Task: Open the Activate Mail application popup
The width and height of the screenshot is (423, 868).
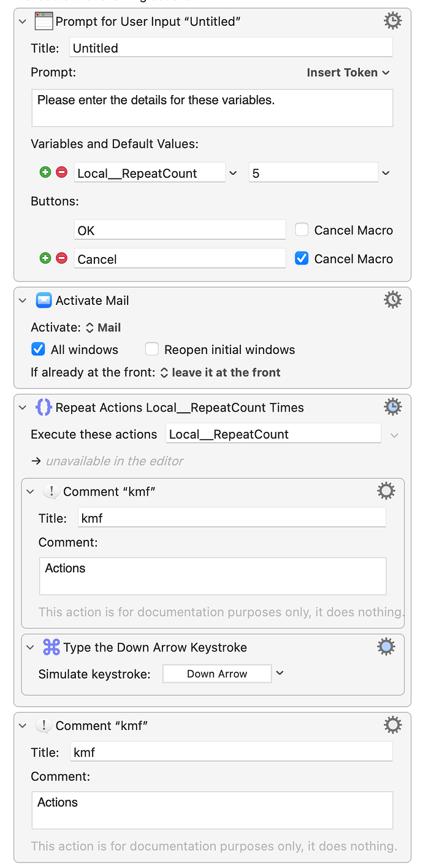Action: 103,328
